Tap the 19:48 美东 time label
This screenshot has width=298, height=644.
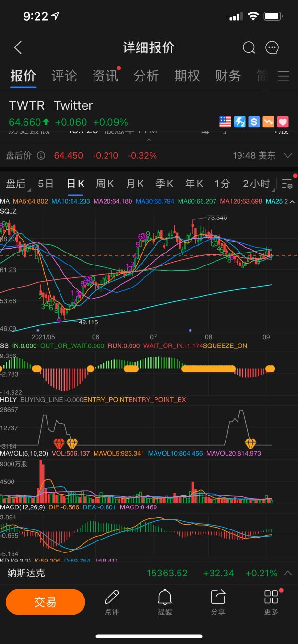click(254, 155)
